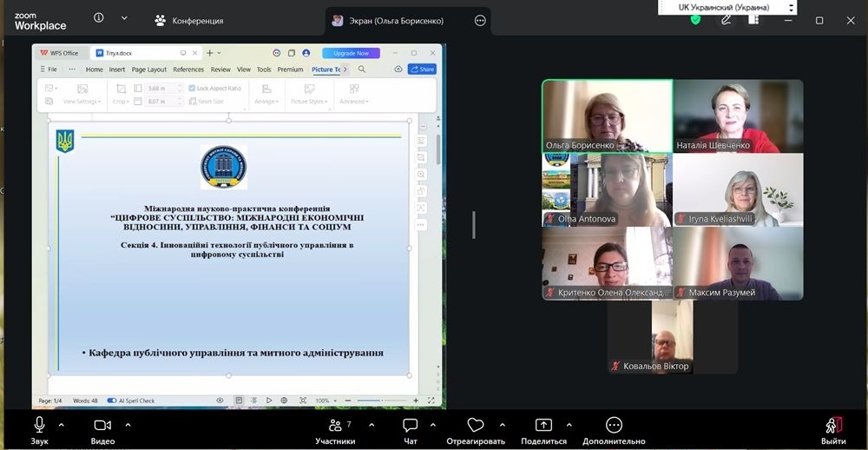Click the Share button in WPS
This screenshot has height=450, width=868.
pos(423,69)
